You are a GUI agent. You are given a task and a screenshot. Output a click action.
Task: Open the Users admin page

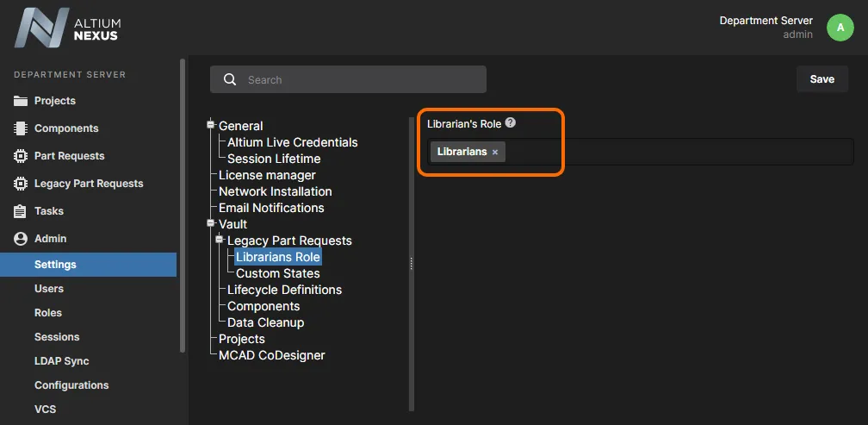pyautogui.click(x=49, y=289)
